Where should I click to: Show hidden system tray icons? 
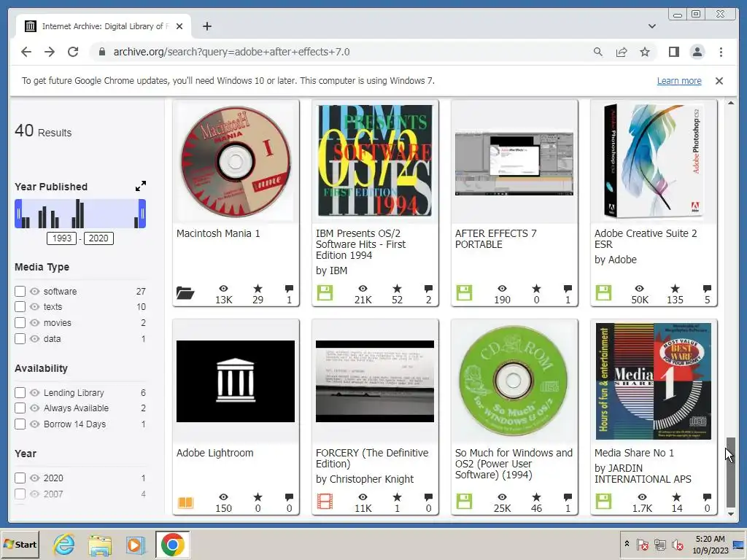(627, 544)
